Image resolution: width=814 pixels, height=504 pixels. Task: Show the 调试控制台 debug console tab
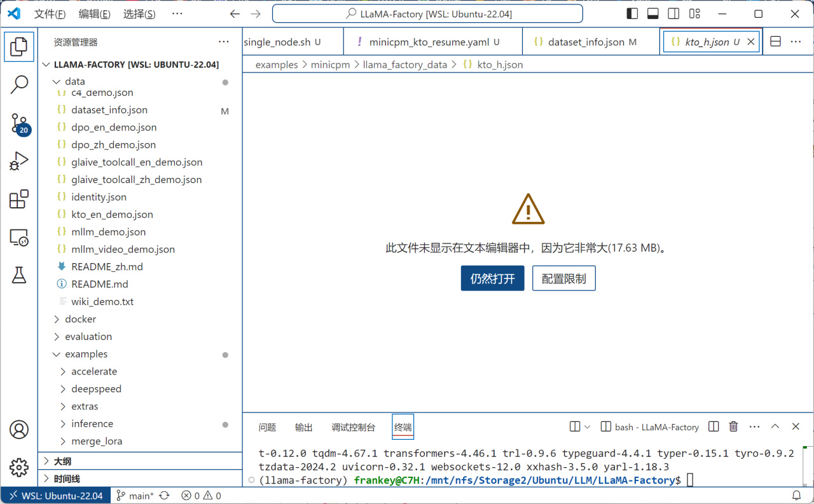click(354, 427)
